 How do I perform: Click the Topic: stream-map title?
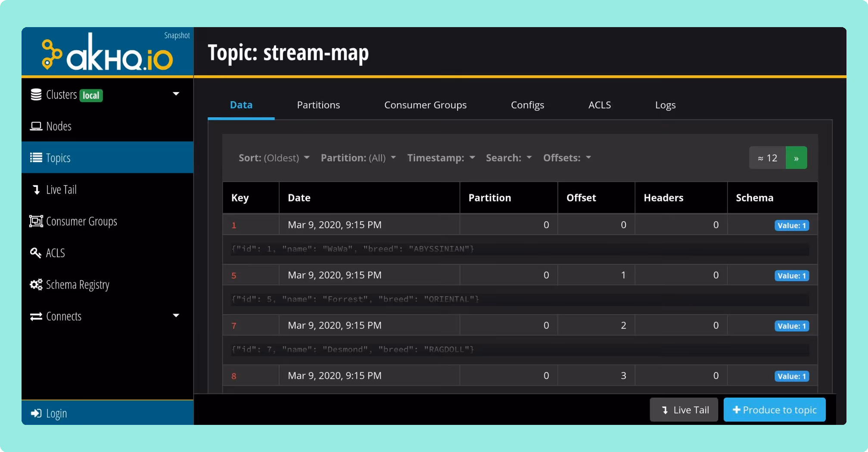tap(288, 53)
